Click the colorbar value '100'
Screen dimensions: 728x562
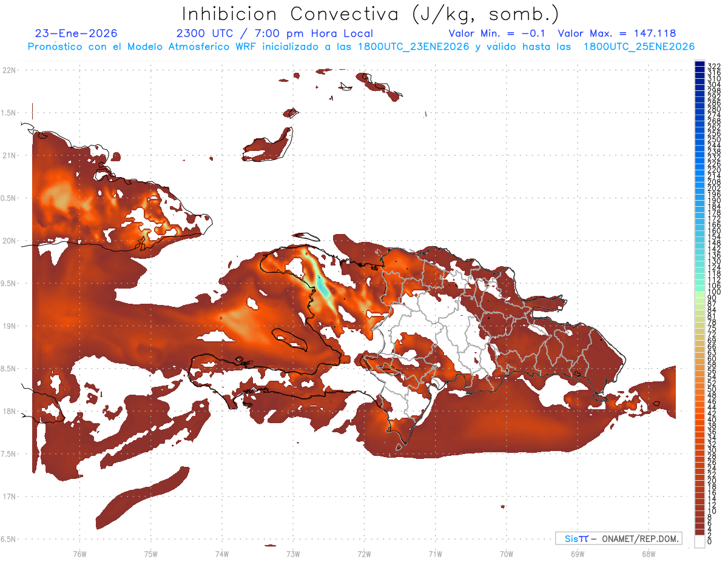pos(714,292)
